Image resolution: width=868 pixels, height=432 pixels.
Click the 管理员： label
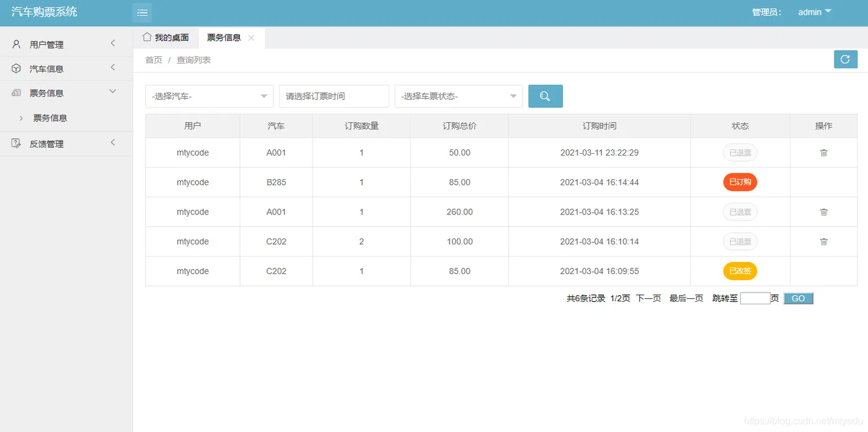click(x=767, y=12)
